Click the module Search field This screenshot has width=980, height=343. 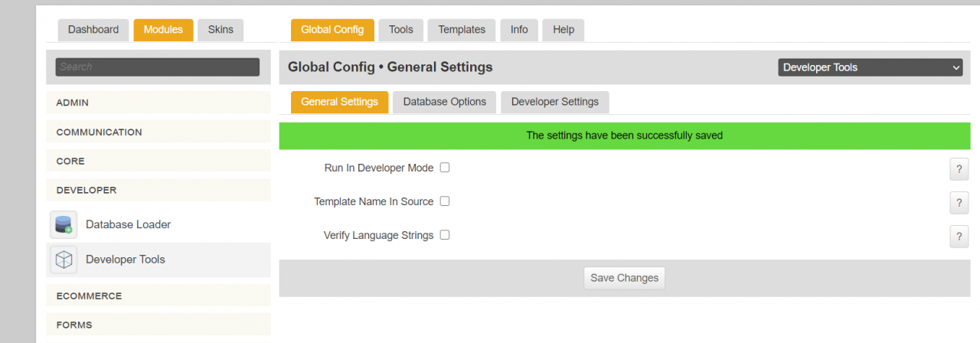[158, 67]
